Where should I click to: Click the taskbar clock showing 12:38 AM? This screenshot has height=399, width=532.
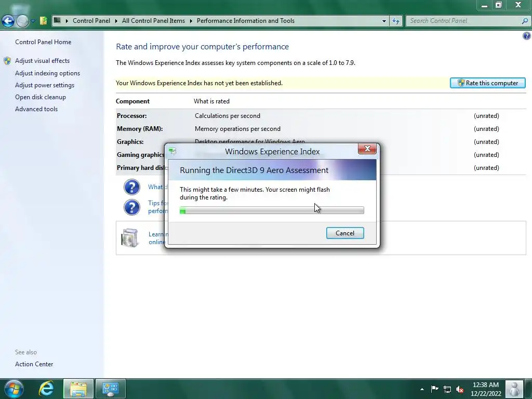point(486,389)
